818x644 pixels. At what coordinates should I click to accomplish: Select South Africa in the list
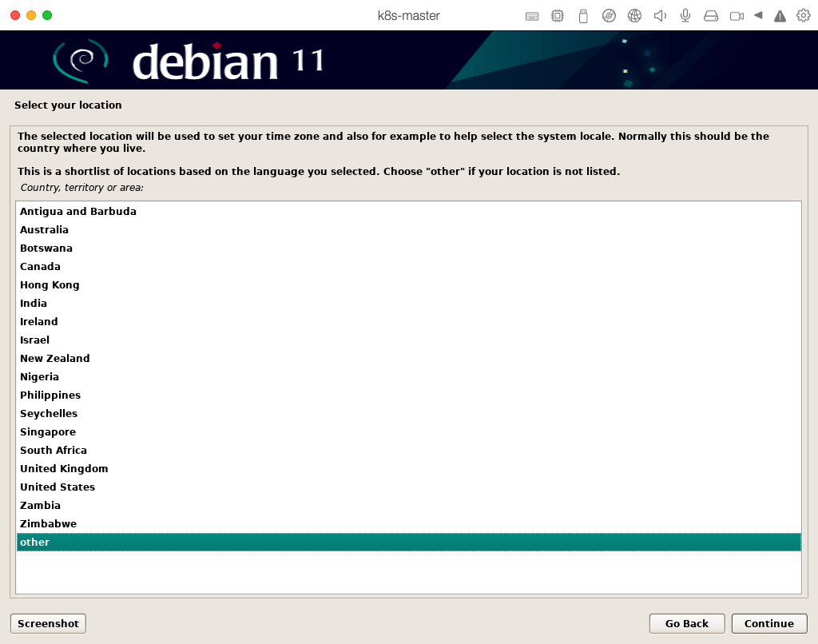pyautogui.click(x=408, y=451)
